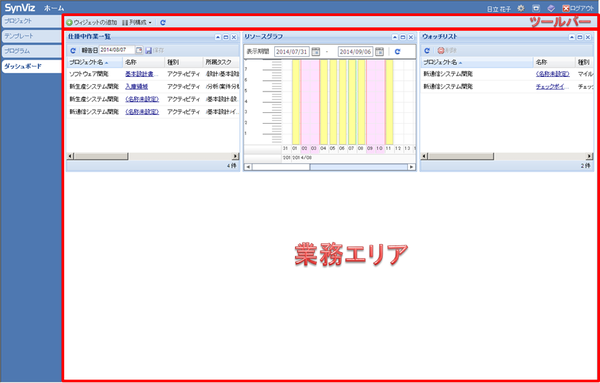Go to ホーム in the header
Viewport: 600px width, 383px height.
pos(54,8)
